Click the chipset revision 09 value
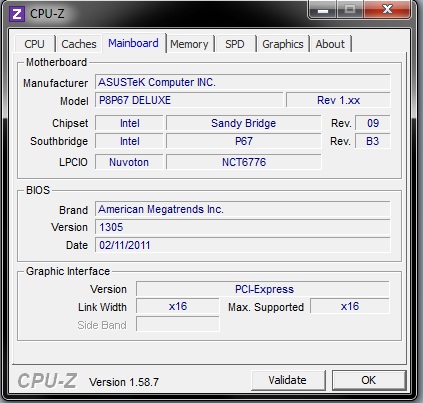423x403 pixels. tap(373, 123)
